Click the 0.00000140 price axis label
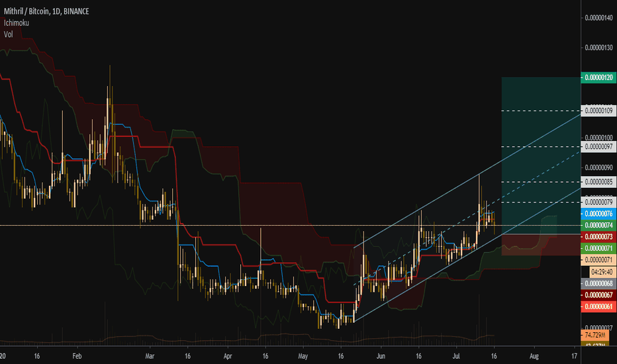 click(598, 18)
